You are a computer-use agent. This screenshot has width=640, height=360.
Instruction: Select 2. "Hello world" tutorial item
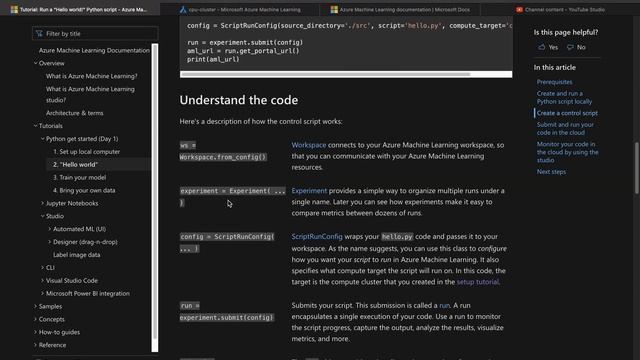pos(75,164)
